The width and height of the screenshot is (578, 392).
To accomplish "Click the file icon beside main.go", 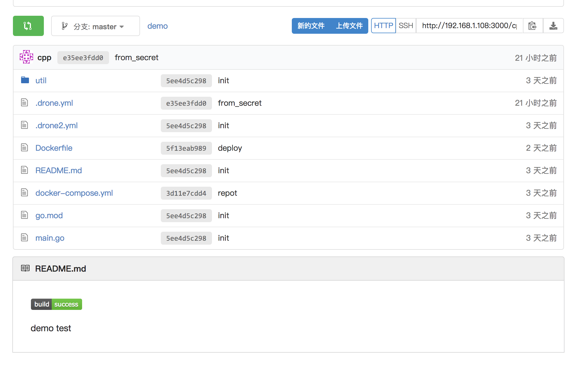I will point(24,238).
